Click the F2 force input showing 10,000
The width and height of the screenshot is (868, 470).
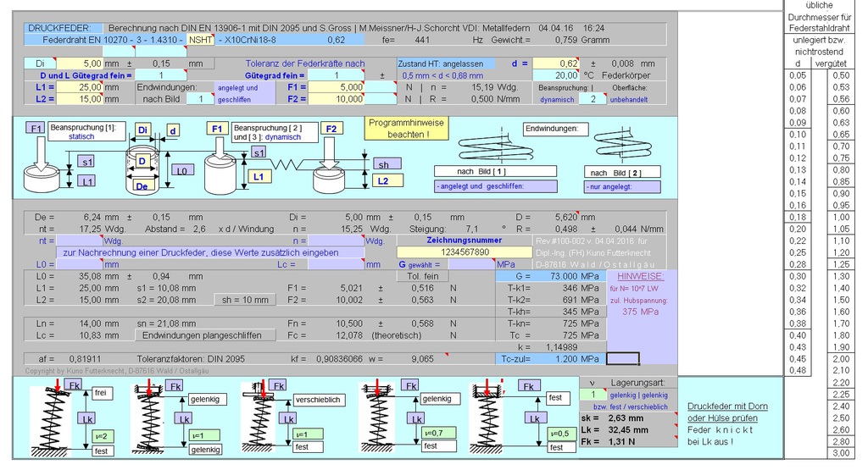point(339,99)
